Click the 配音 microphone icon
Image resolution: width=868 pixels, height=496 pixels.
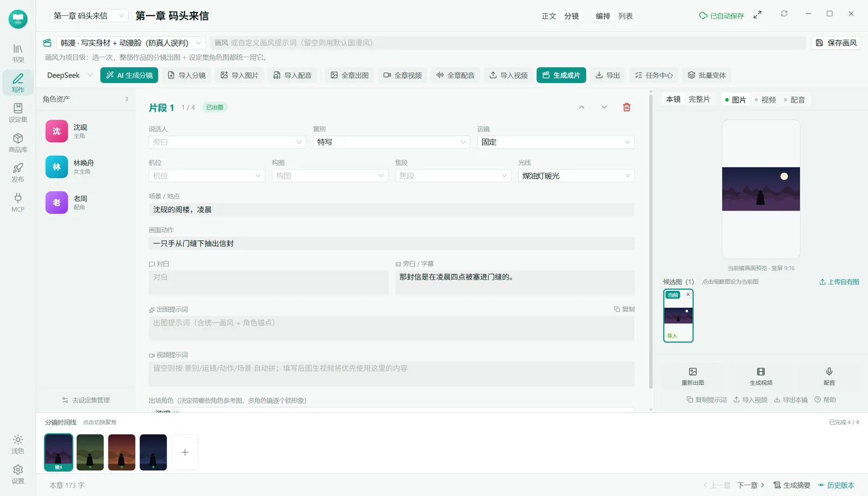pyautogui.click(x=829, y=376)
